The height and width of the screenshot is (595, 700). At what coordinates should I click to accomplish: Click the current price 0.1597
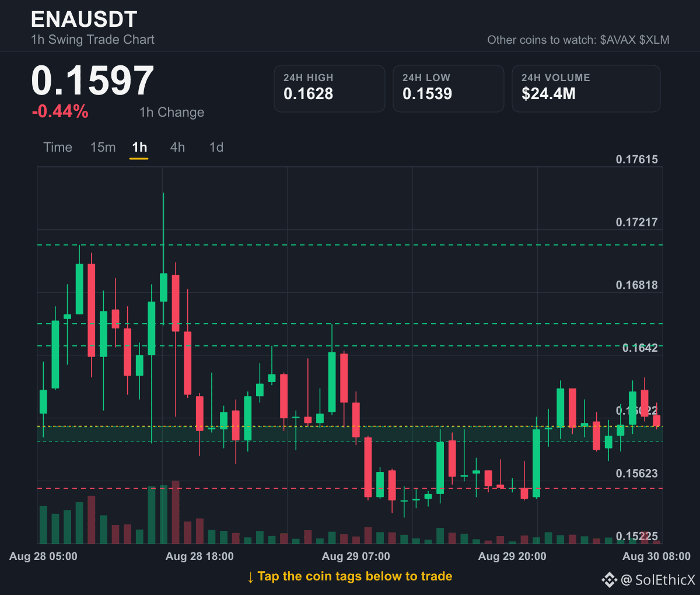coord(92,80)
